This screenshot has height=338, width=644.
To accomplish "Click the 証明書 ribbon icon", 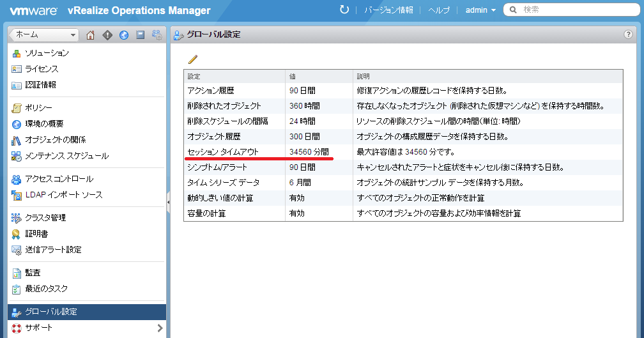I will 17,234.
